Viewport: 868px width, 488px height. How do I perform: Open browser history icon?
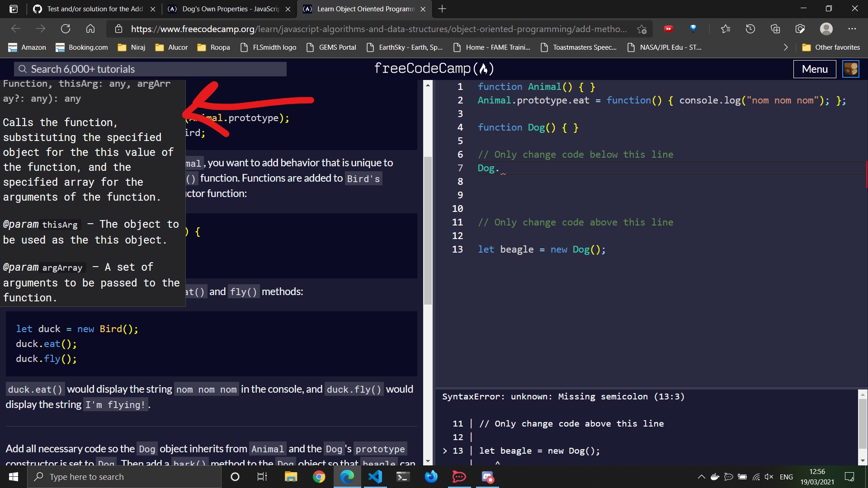[750, 29]
